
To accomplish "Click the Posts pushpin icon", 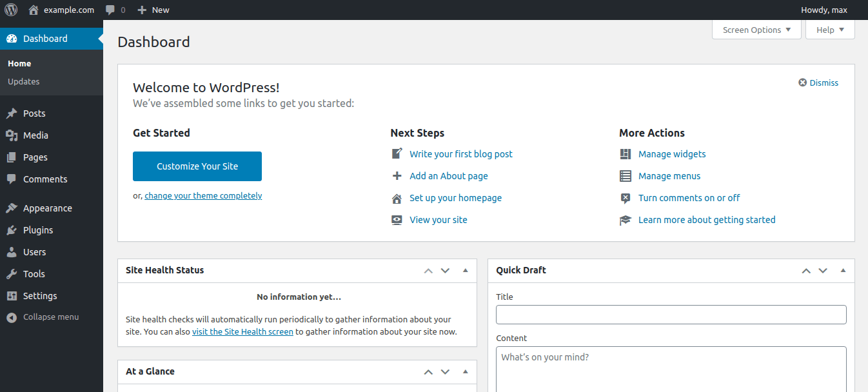I will point(12,113).
